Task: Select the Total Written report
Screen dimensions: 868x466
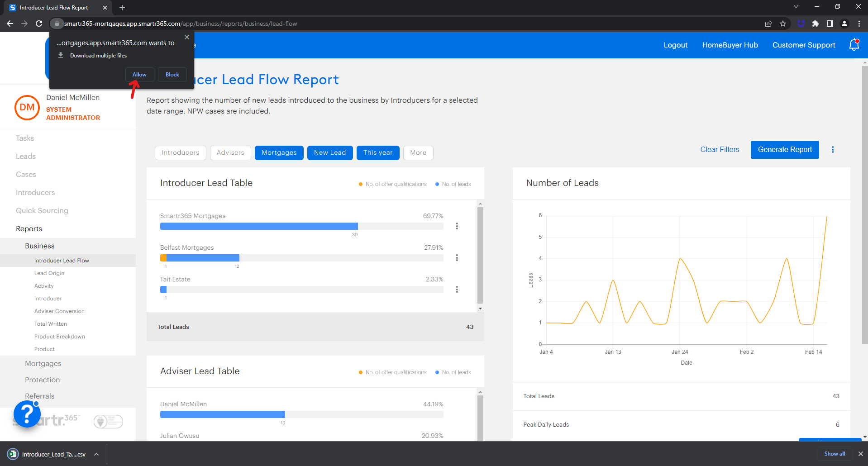Action: (51, 324)
